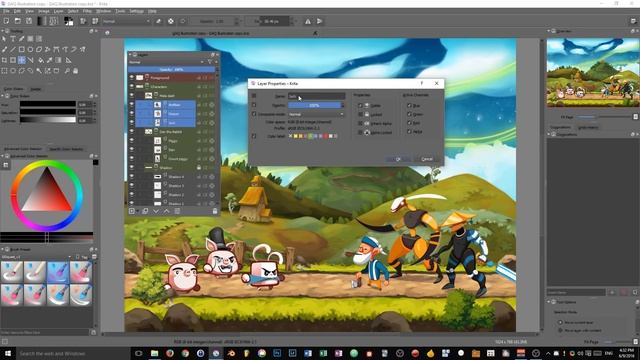Image resolution: width=640 pixels, height=360 pixels.
Task: Open the brush editor settings icon
Action: click(83, 21)
